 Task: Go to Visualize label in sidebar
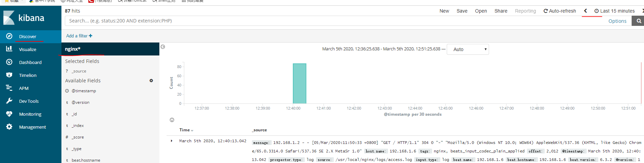click(28, 49)
